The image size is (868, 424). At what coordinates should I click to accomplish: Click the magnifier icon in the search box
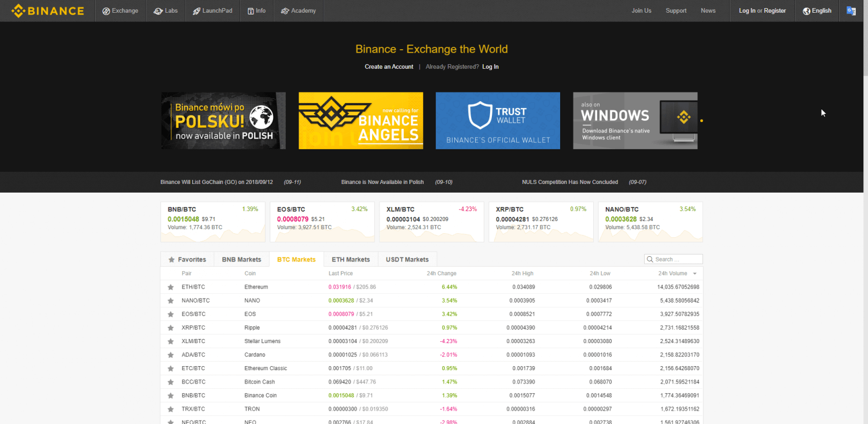(650, 259)
